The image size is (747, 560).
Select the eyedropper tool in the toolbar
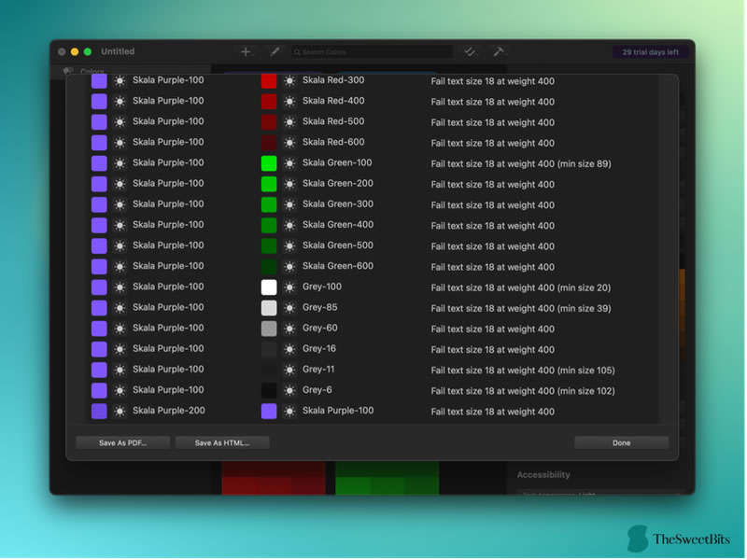275,52
